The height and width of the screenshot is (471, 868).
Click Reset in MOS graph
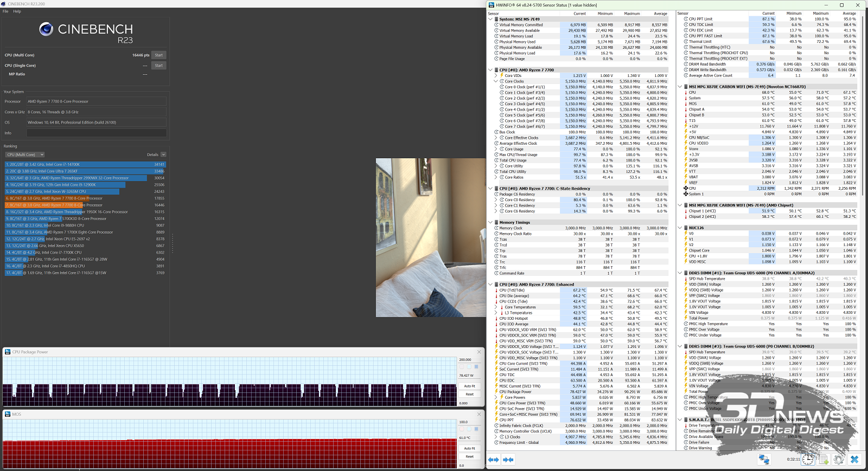point(469,456)
